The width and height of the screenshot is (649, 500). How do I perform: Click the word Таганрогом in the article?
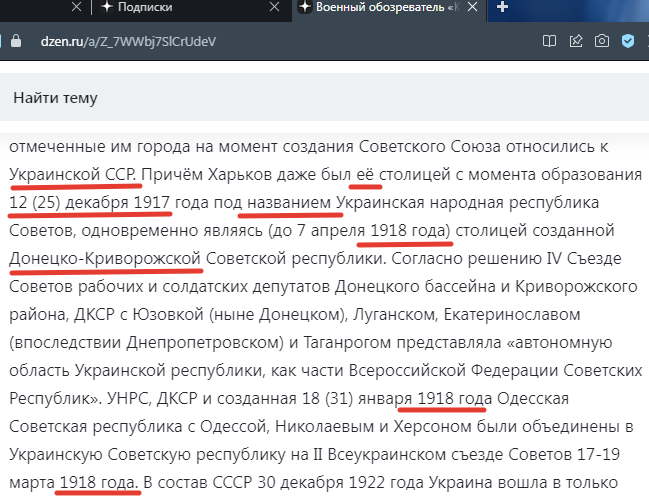click(348, 343)
